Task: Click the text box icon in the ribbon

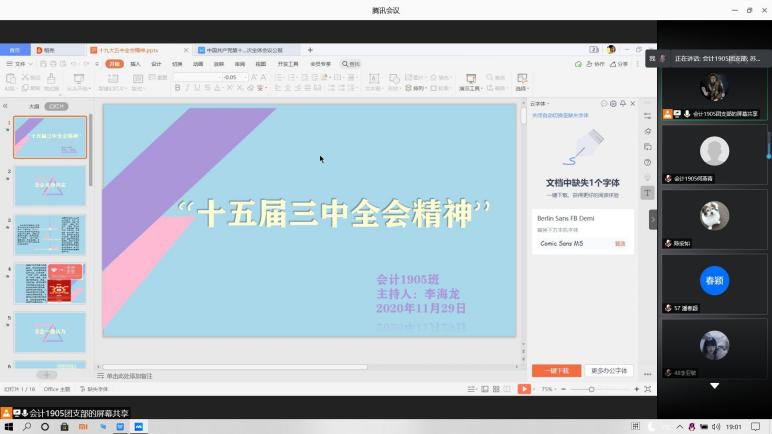Action: click(x=373, y=80)
